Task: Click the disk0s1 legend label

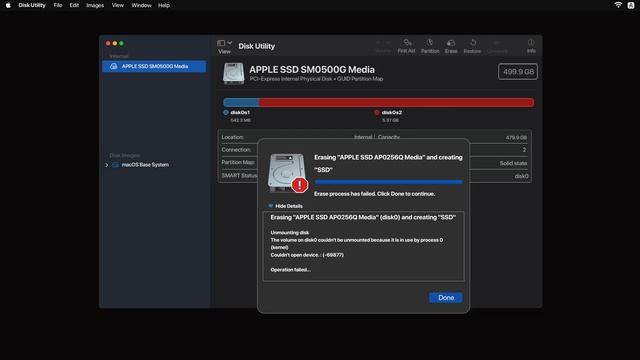Action: click(240, 112)
